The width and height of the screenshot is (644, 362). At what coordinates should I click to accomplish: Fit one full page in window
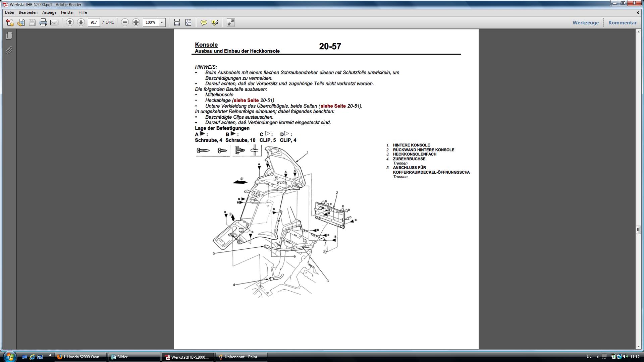188,22
